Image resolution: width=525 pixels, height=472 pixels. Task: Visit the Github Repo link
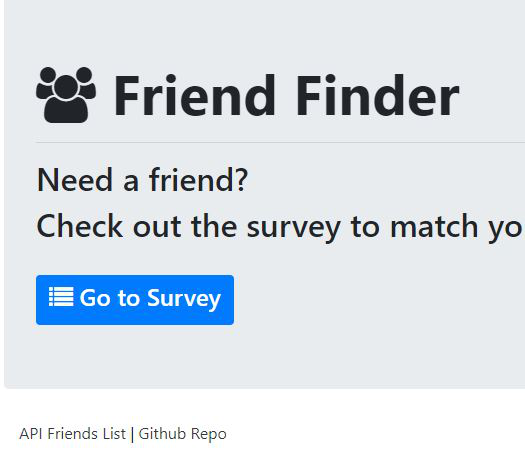(x=182, y=434)
